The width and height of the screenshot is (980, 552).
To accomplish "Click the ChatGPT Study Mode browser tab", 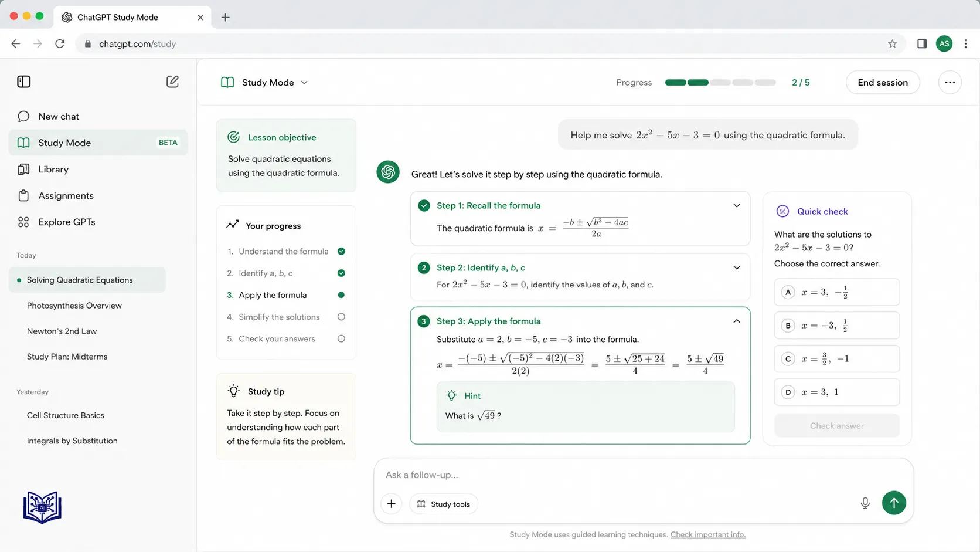I will [132, 17].
